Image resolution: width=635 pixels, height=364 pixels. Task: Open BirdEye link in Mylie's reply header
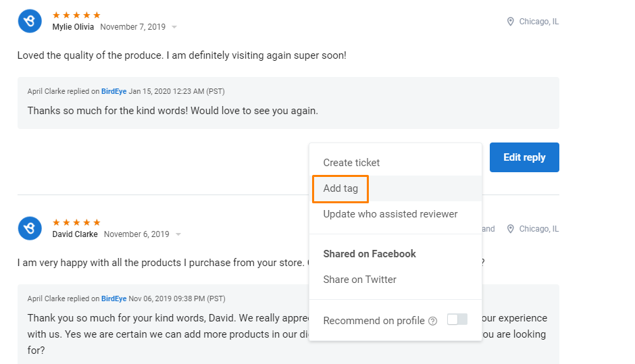click(x=113, y=91)
